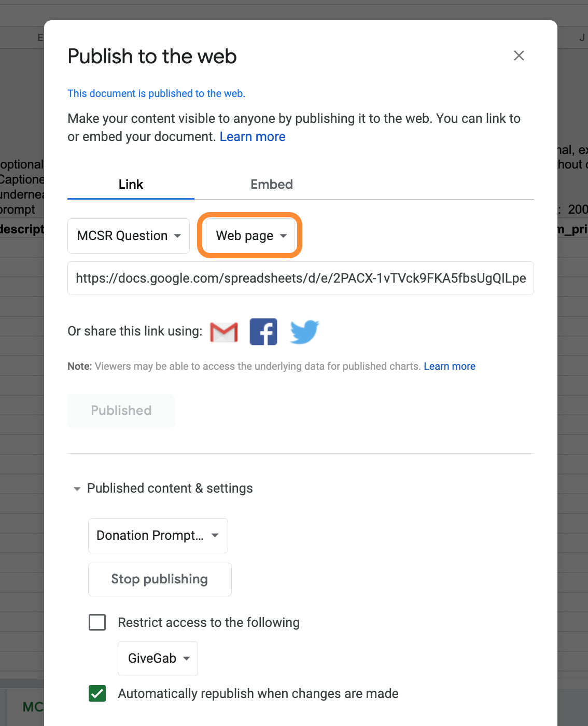Open the GiveGab domain dropdown
Viewport: 588px width, 726px height.
pos(158,659)
